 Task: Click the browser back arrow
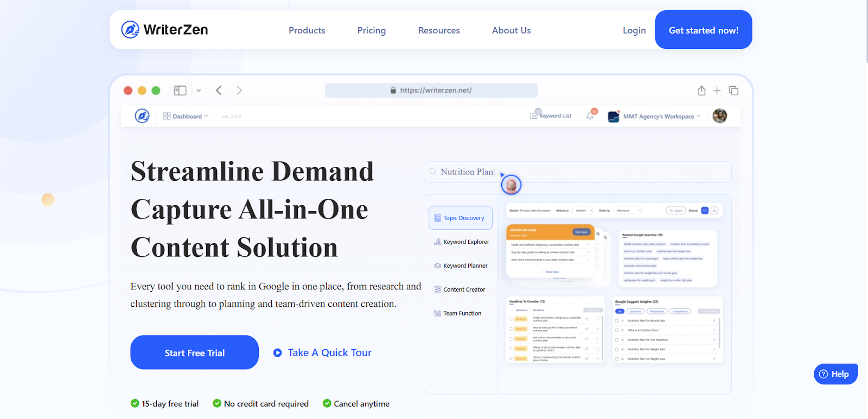[219, 91]
